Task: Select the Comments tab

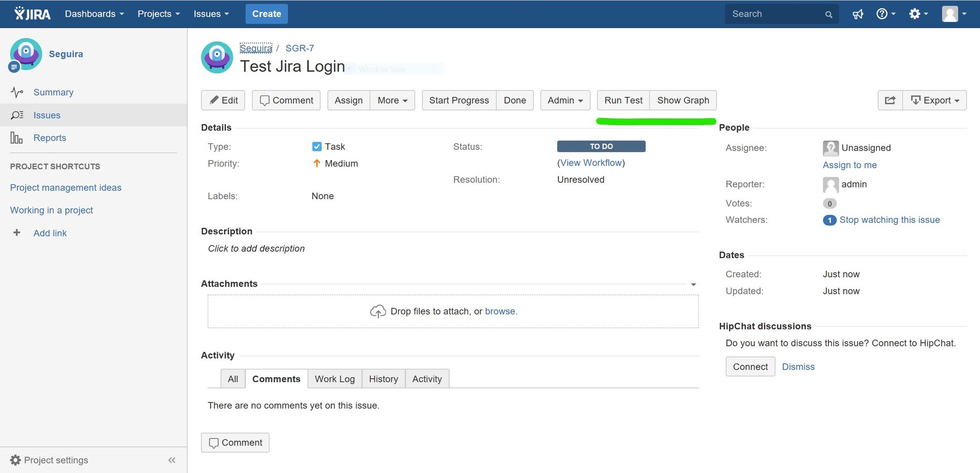Action: coord(276,379)
